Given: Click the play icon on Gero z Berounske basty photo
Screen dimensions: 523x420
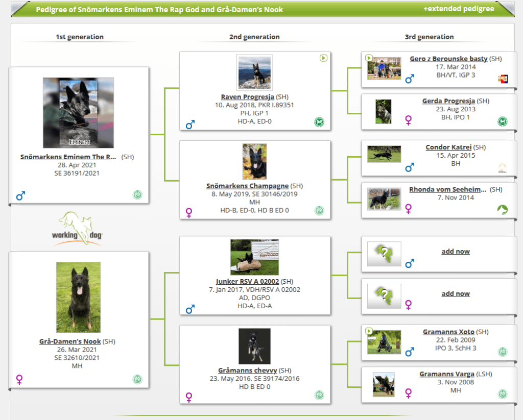Looking at the screenshot, I should pyautogui.click(x=369, y=58).
